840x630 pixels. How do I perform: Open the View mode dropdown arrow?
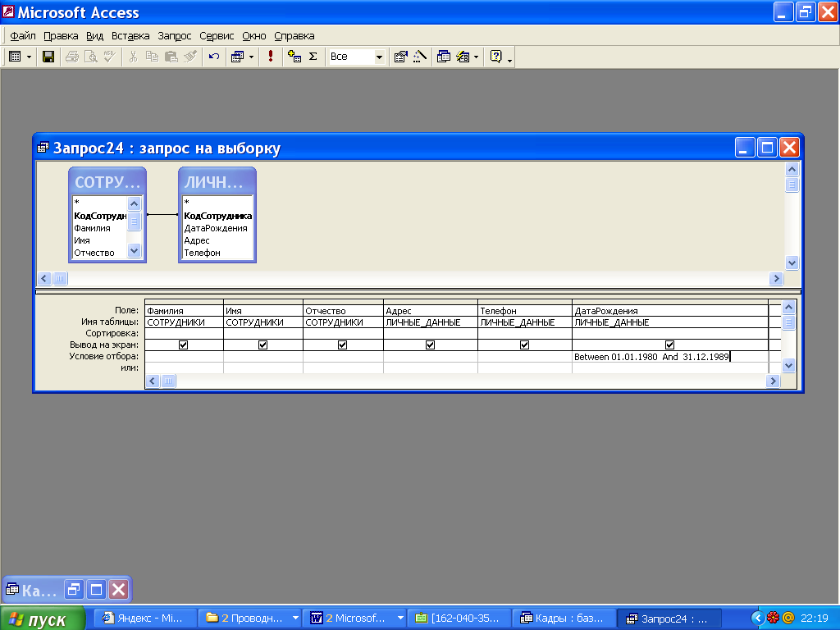pyautogui.click(x=29, y=57)
